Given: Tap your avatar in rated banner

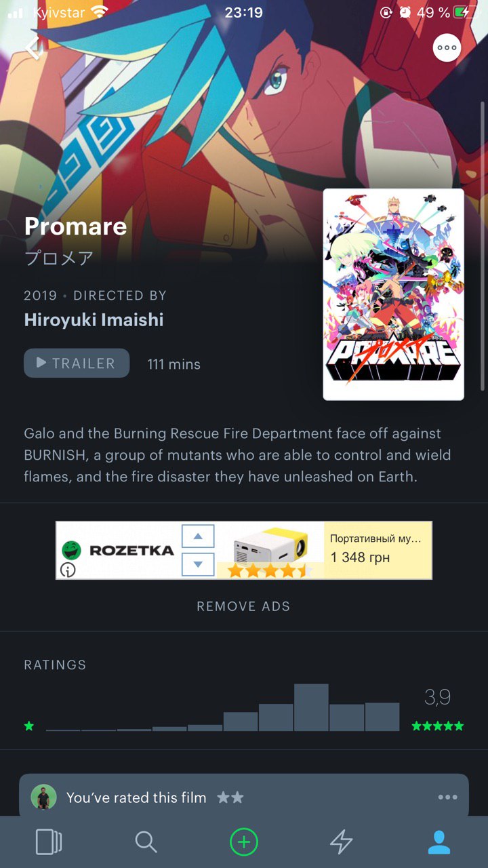Looking at the screenshot, I should [43, 797].
